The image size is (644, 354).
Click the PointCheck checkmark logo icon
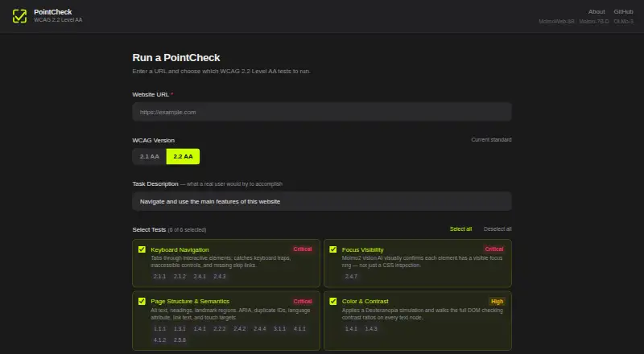(19, 16)
